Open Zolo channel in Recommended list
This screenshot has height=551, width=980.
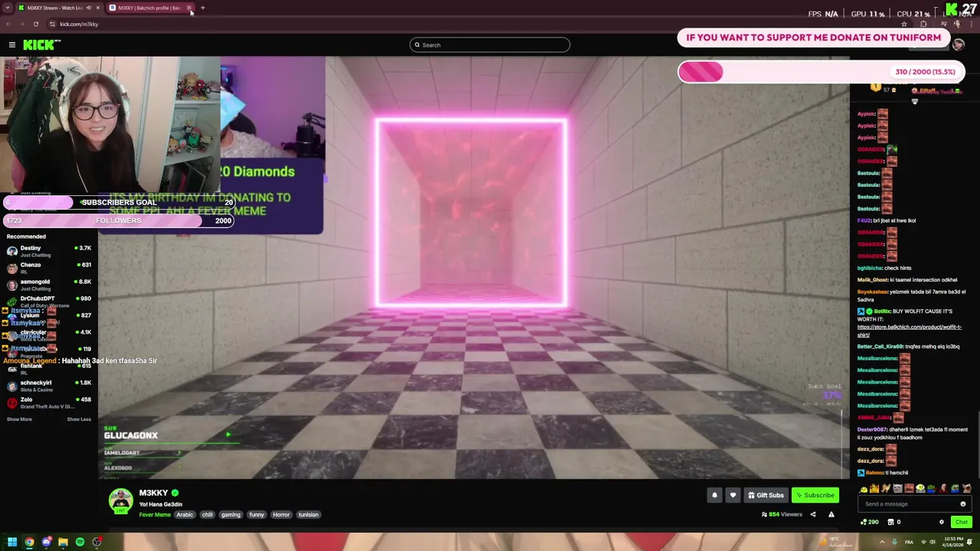[48, 403]
